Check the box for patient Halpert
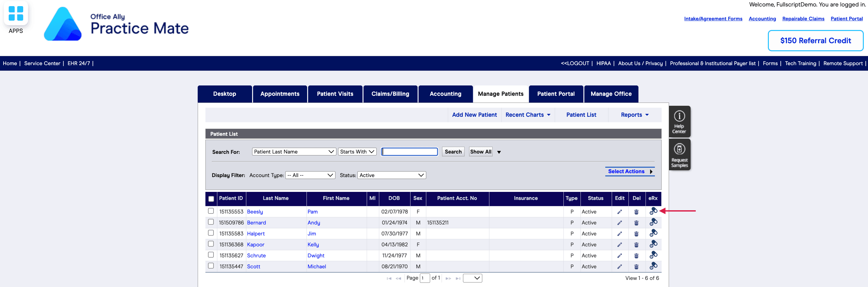 (211, 233)
